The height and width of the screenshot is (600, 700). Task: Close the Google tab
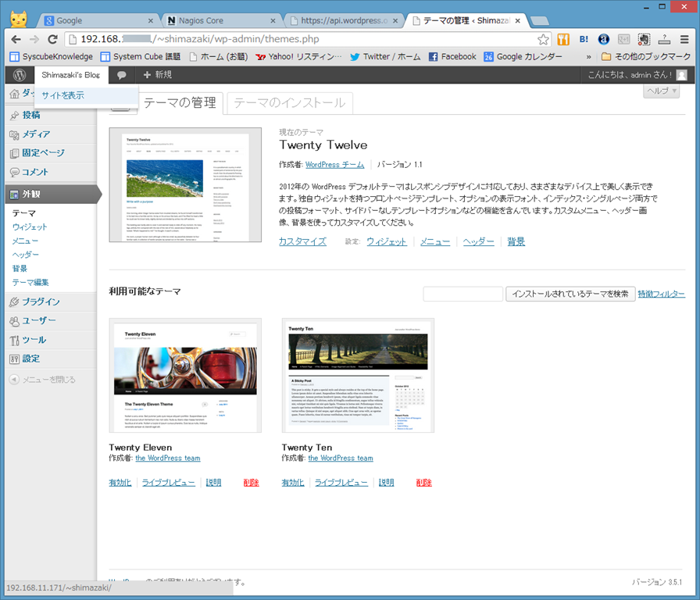151,20
